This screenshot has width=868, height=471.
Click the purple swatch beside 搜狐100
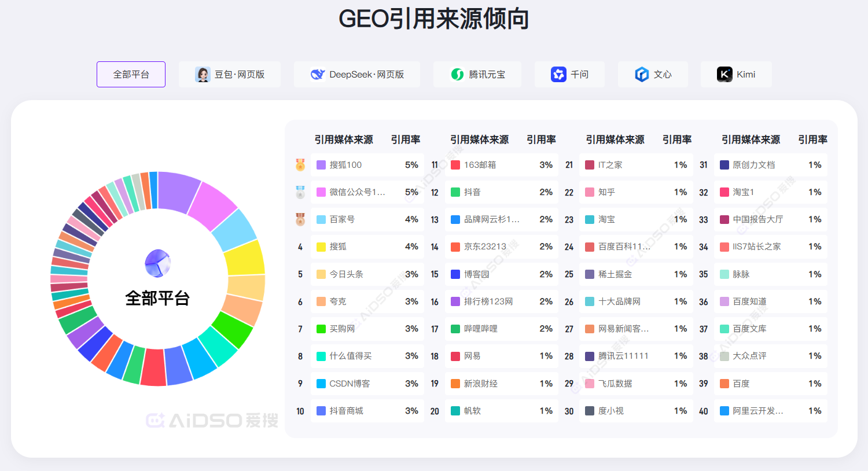pyautogui.click(x=321, y=165)
